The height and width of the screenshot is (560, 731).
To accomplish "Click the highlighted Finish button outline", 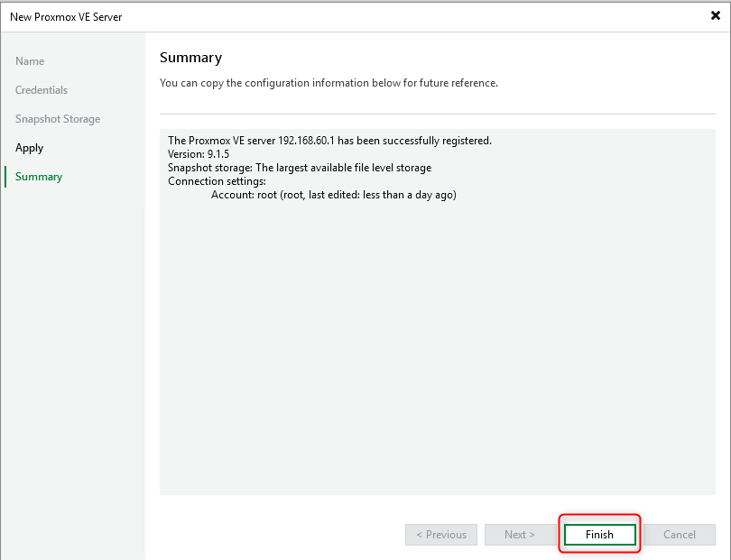I will (x=599, y=534).
